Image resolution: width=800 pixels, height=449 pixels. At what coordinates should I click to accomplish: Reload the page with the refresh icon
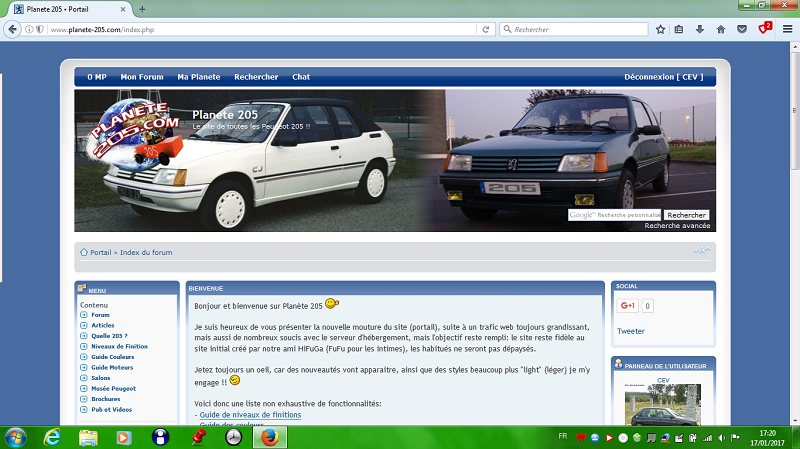point(486,30)
